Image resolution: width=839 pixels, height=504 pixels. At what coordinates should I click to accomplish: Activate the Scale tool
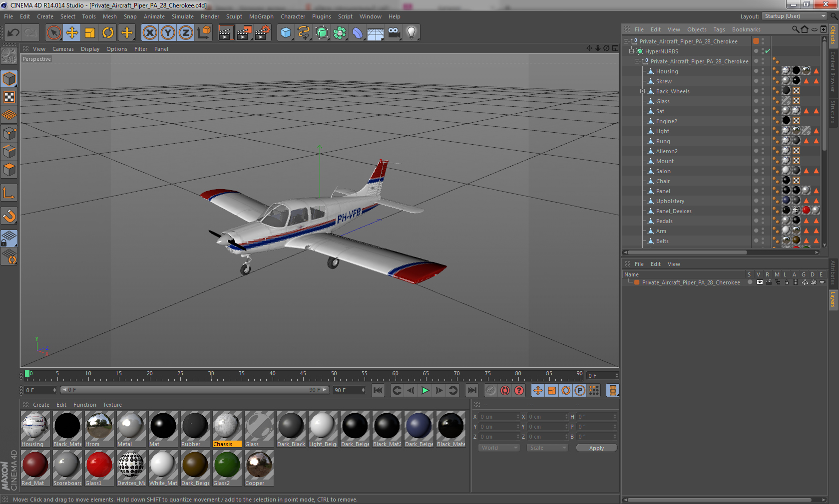[x=90, y=33]
